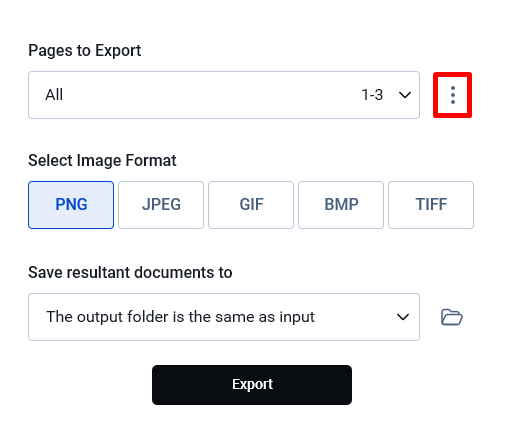Open the three-dot more options menu
505x436 pixels.
(452, 95)
